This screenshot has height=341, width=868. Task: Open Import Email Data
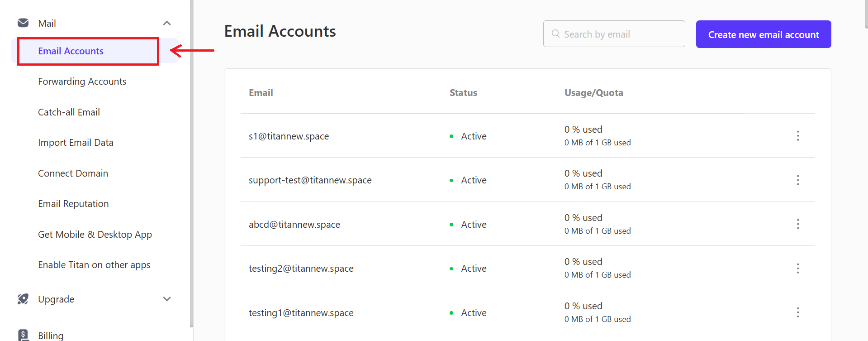(76, 143)
